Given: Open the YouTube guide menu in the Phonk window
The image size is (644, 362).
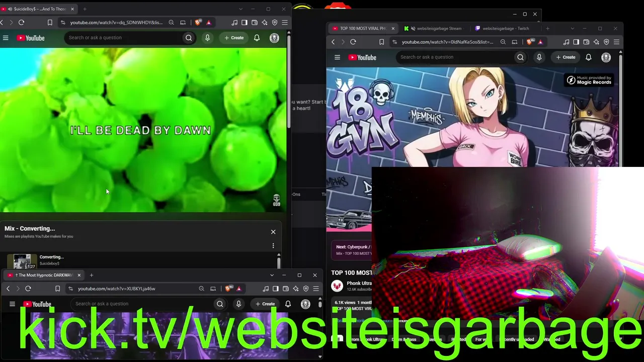Looking at the screenshot, I should pos(337,57).
